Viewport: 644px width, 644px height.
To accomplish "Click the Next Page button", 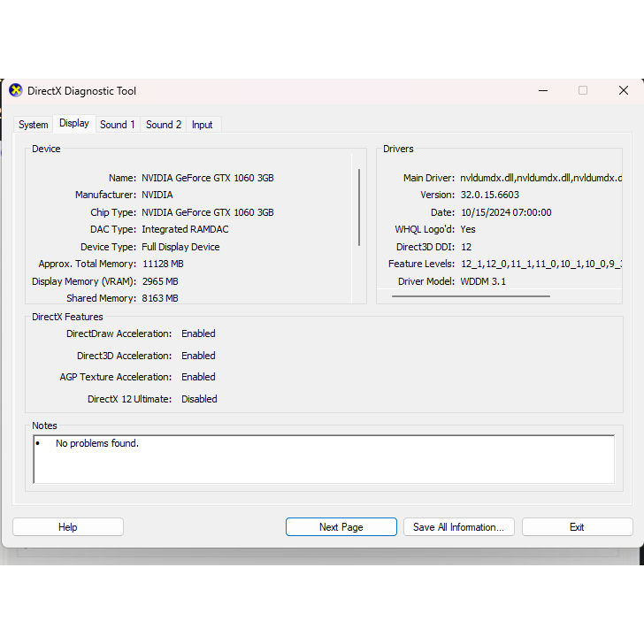I will (x=341, y=527).
